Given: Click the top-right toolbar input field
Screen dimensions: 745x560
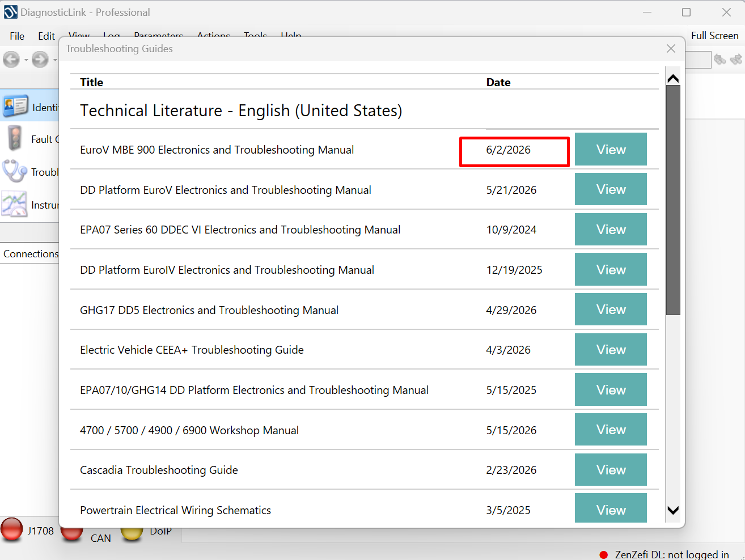Looking at the screenshot, I should click(x=698, y=60).
